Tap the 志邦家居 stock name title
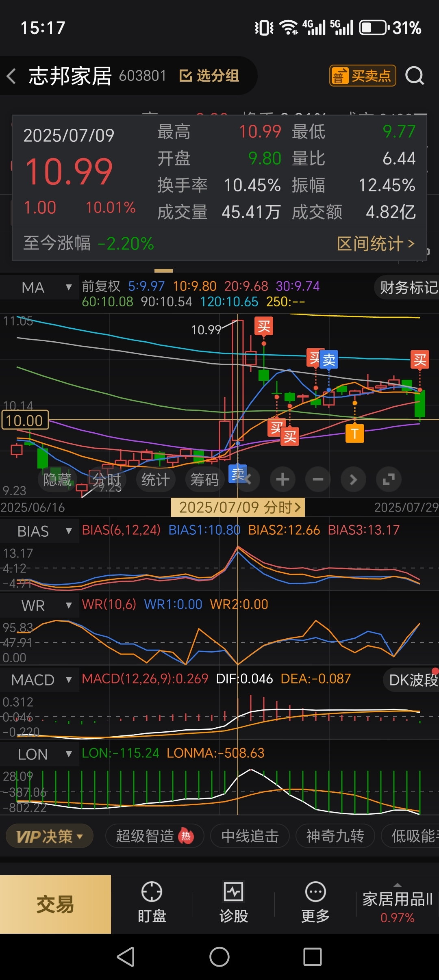 pyautogui.click(x=70, y=76)
